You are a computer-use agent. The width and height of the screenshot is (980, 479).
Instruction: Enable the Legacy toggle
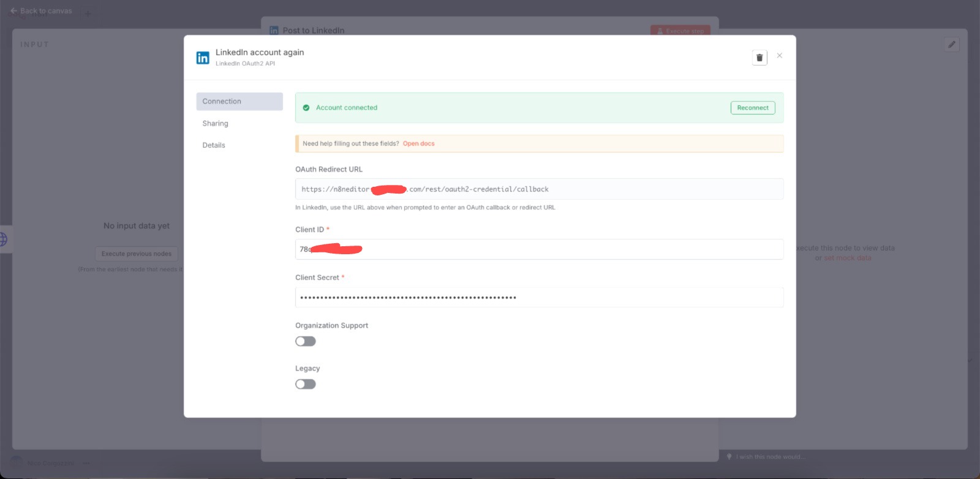(x=306, y=385)
